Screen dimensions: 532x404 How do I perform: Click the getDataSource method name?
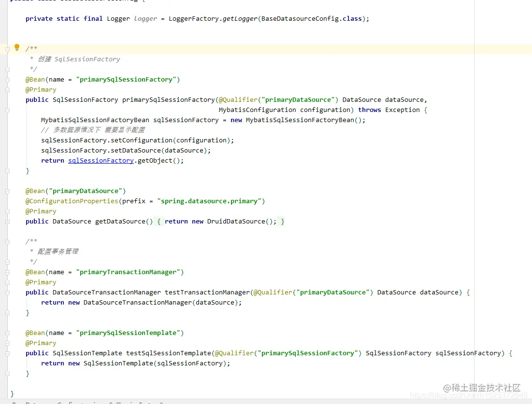pos(120,222)
